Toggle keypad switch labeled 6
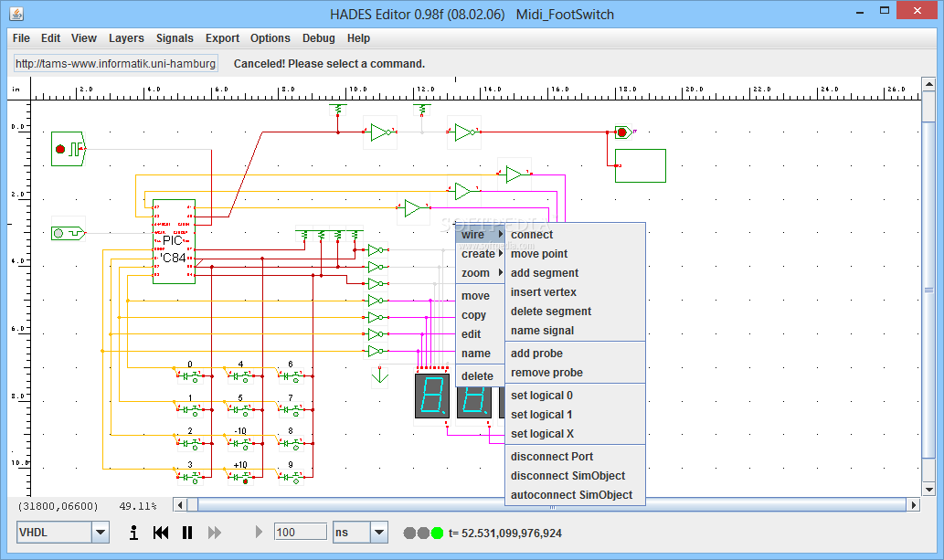 (291, 376)
